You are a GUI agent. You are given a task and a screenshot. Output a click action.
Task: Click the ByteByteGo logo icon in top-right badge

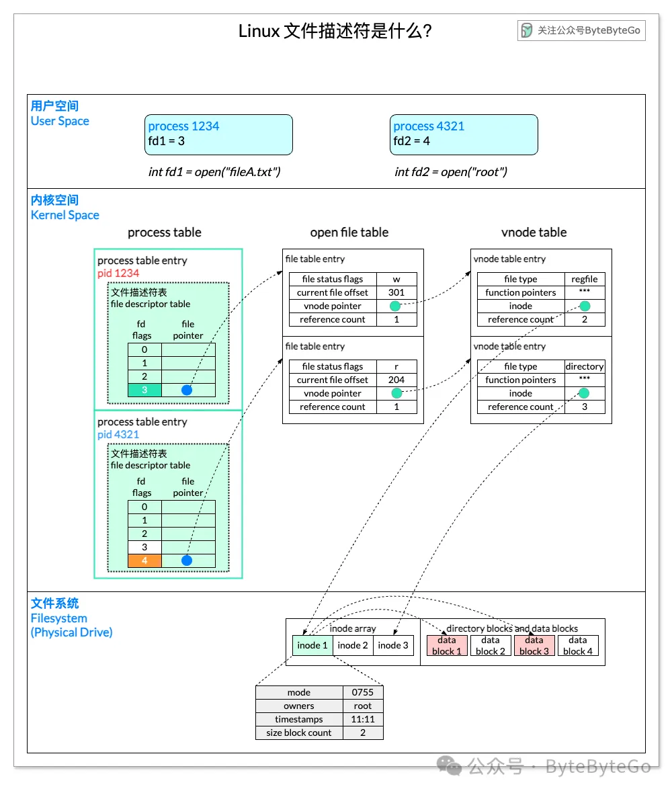[527, 31]
